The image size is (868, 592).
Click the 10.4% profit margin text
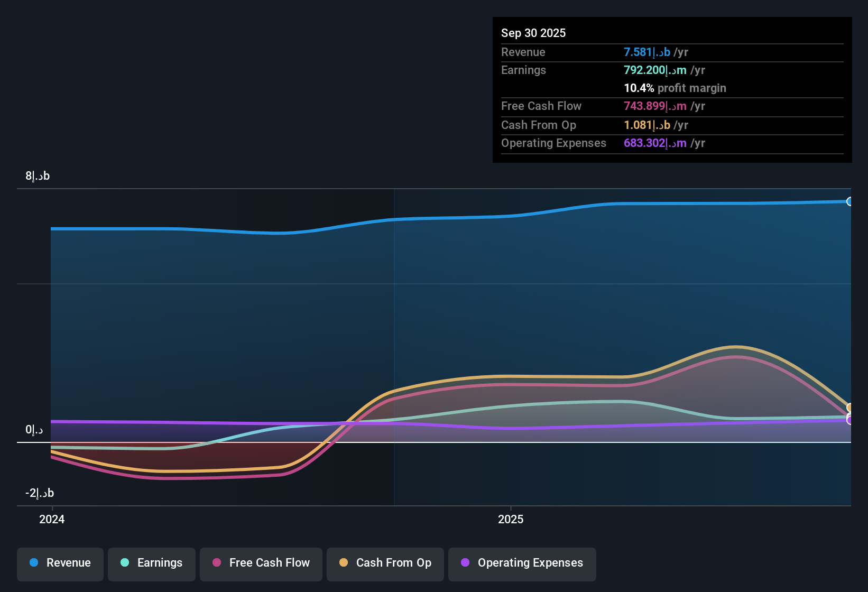point(675,88)
